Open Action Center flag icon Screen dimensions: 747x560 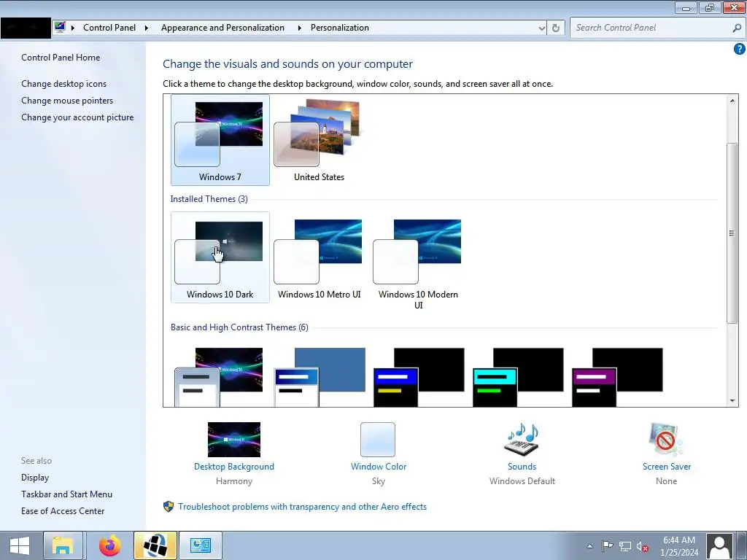pyautogui.click(x=607, y=546)
